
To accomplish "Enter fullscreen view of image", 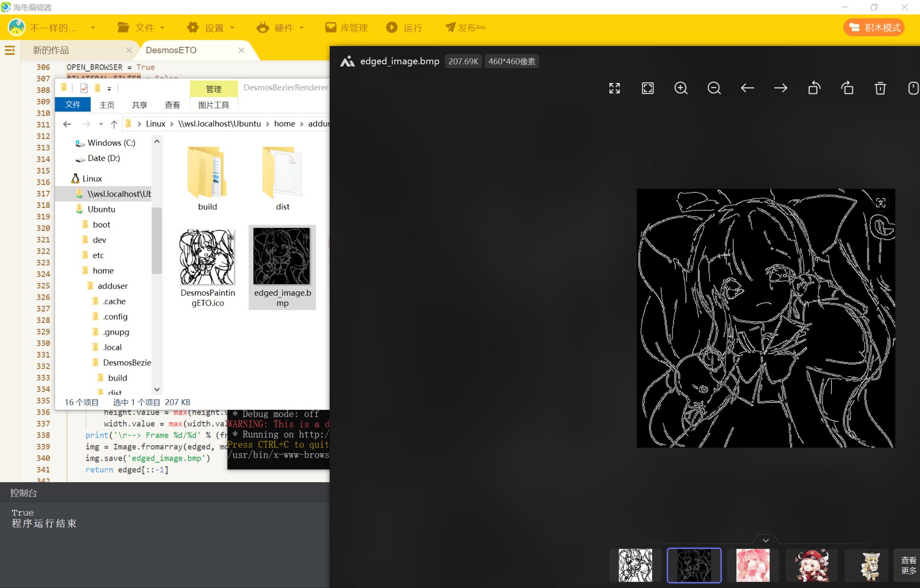I will point(614,88).
